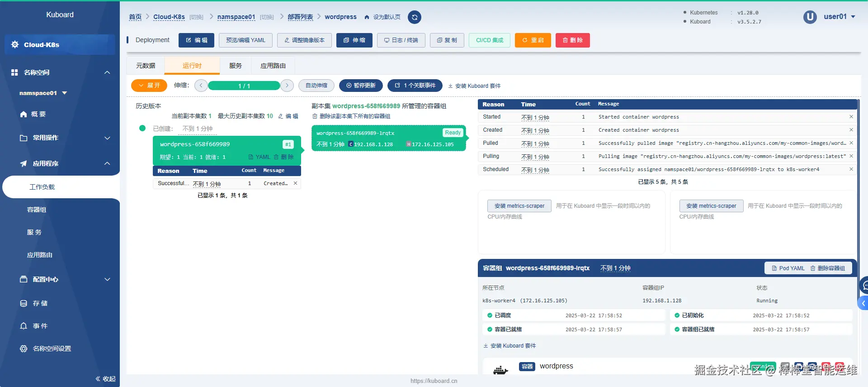Dismiss the Started event row
This screenshot has width=868, height=387.
[851, 117]
